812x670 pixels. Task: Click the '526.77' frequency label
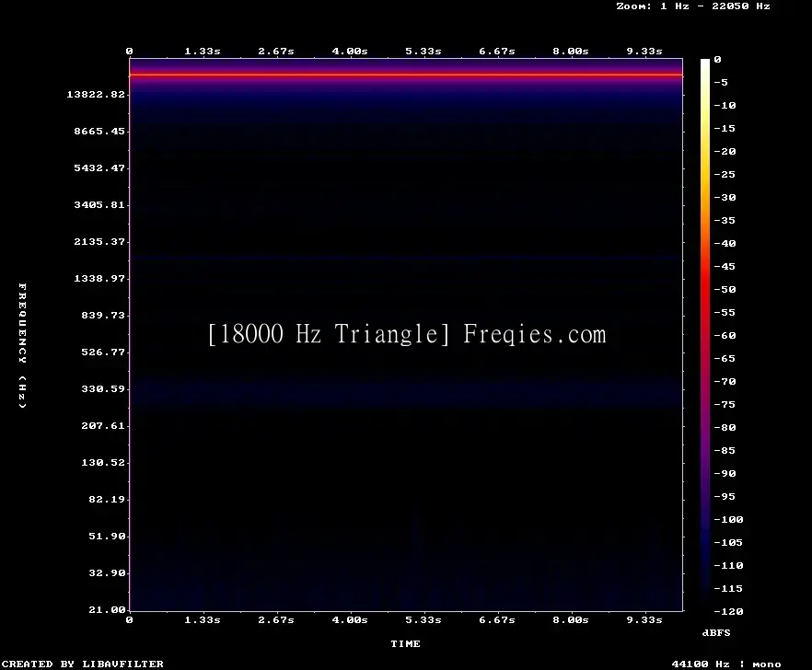tap(103, 352)
